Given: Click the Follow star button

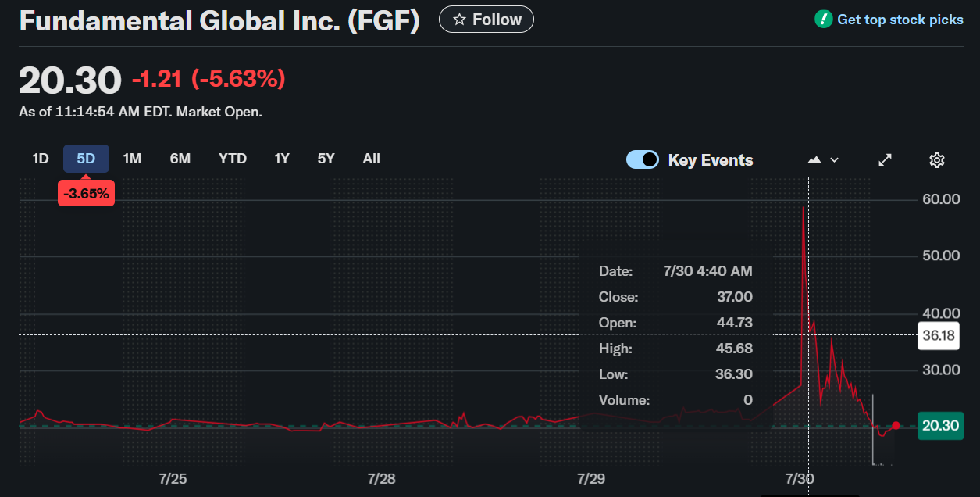Looking at the screenshot, I should tap(486, 20).
